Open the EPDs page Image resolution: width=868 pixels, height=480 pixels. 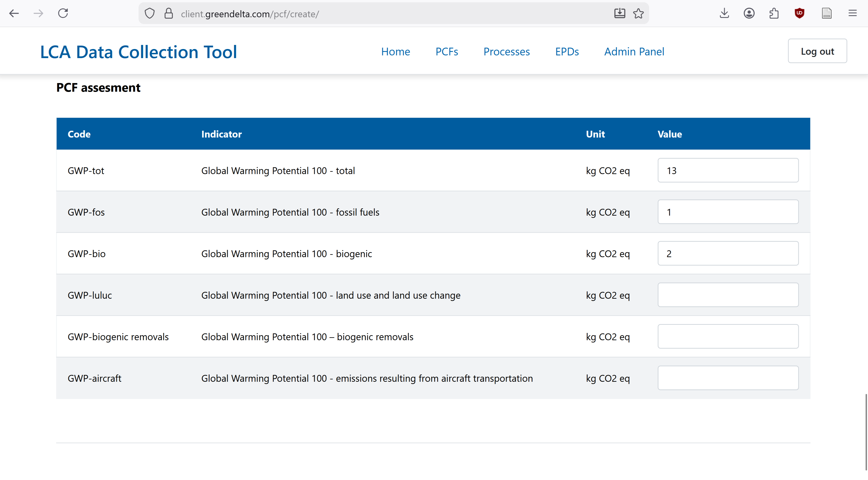coord(567,52)
